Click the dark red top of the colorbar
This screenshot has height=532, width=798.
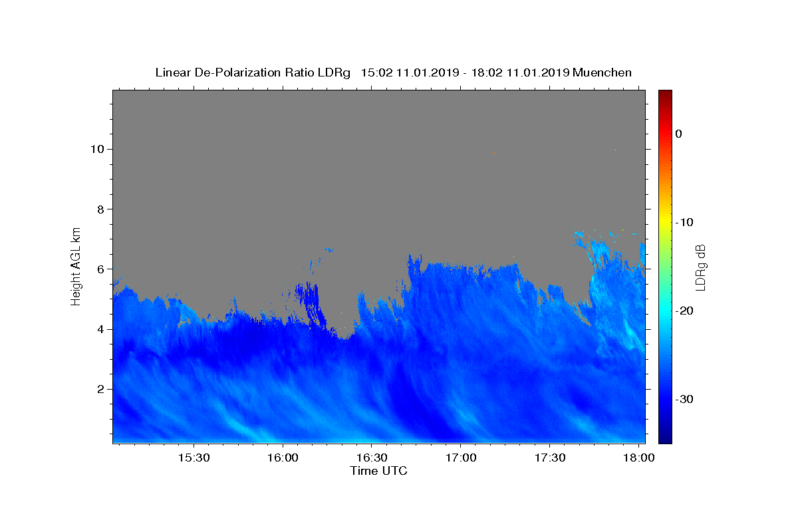(x=665, y=94)
